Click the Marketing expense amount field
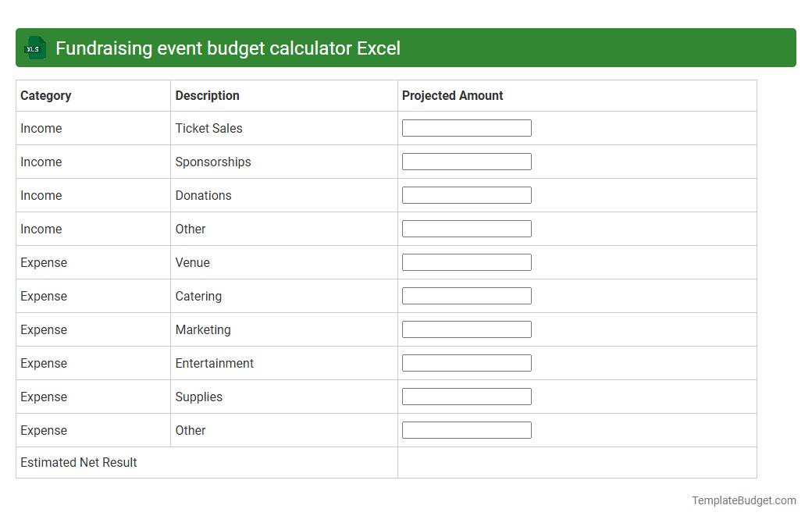Screen dimensions: 812x523 click(466, 329)
